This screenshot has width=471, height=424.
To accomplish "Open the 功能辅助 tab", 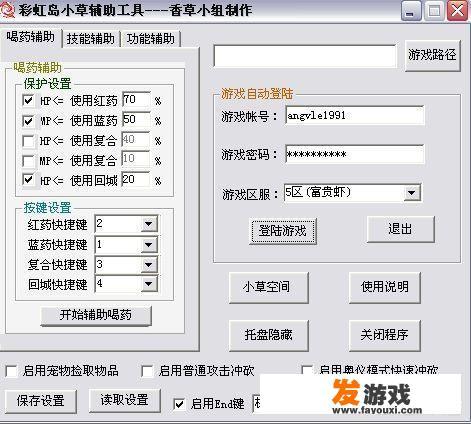I will click(151, 39).
